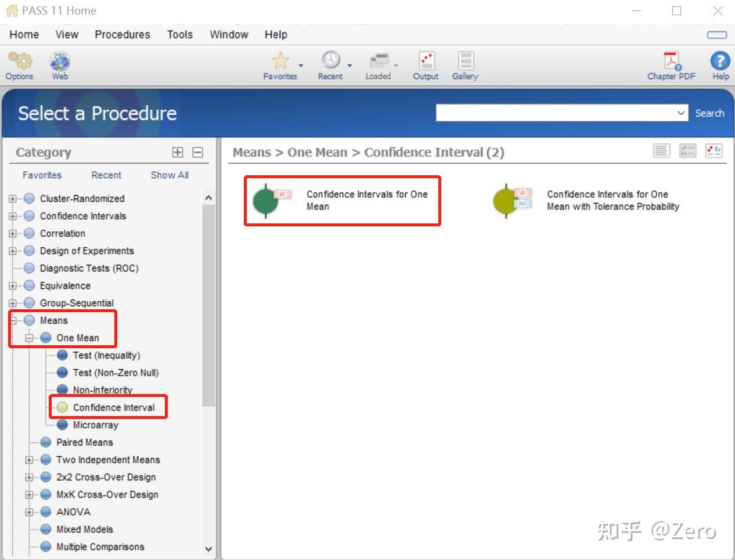Collapse all categories with minus icon
The height and width of the screenshot is (560, 735).
click(197, 152)
